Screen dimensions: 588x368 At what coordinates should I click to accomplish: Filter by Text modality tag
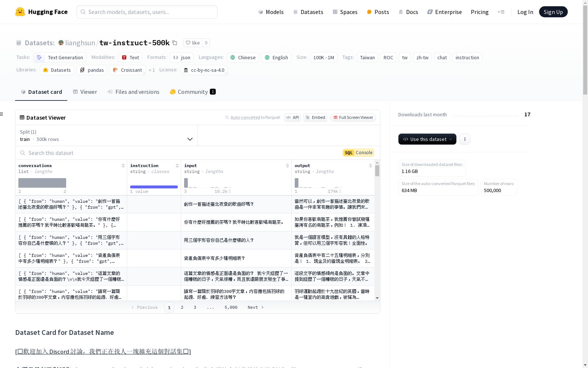(130, 57)
